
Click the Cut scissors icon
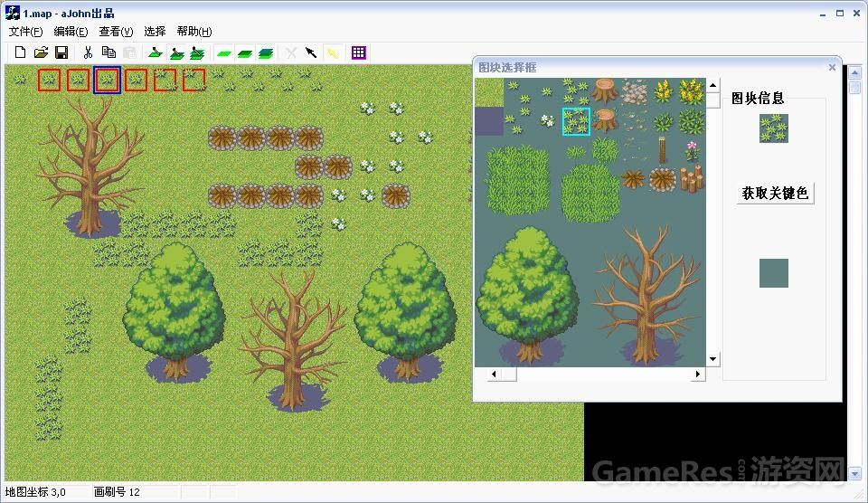pos(88,52)
